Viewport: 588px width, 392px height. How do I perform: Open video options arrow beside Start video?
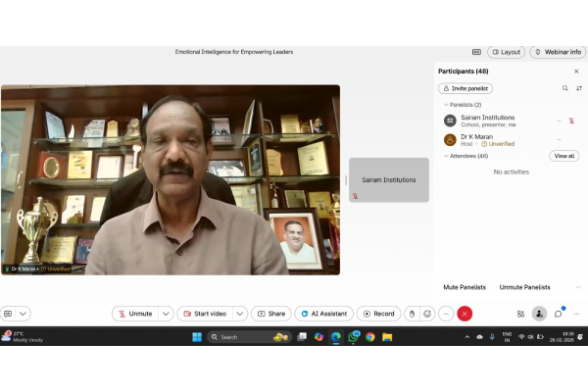(x=240, y=314)
